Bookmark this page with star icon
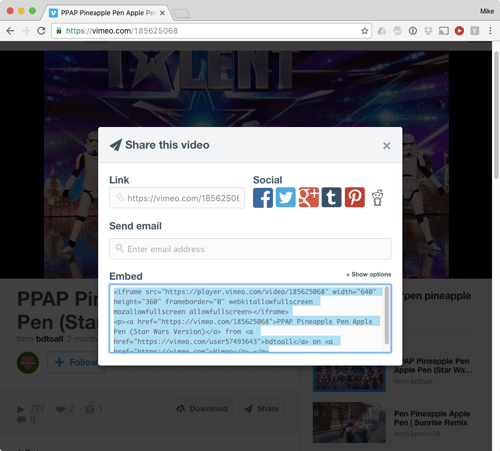This screenshot has width=500, height=451. coord(364,31)
